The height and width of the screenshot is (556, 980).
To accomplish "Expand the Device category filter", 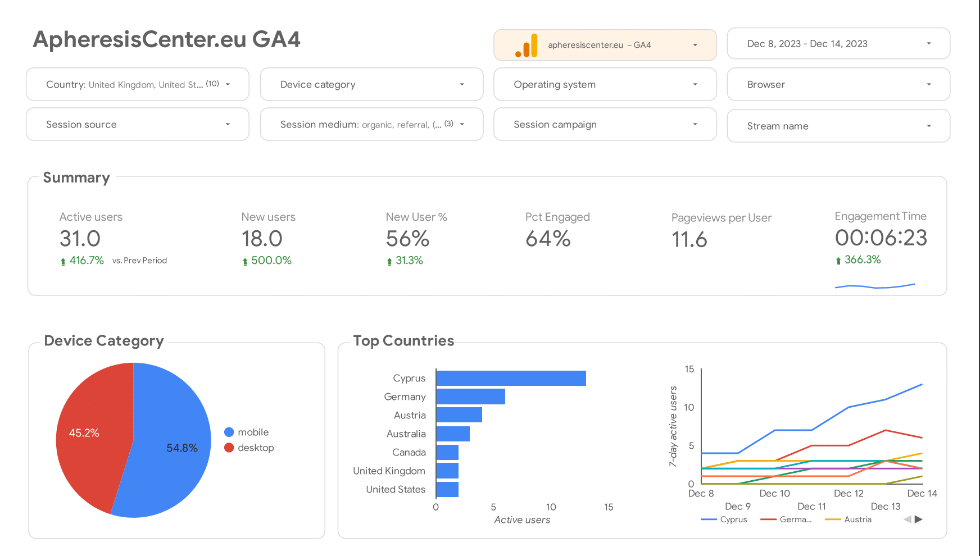I will [371, 84].
